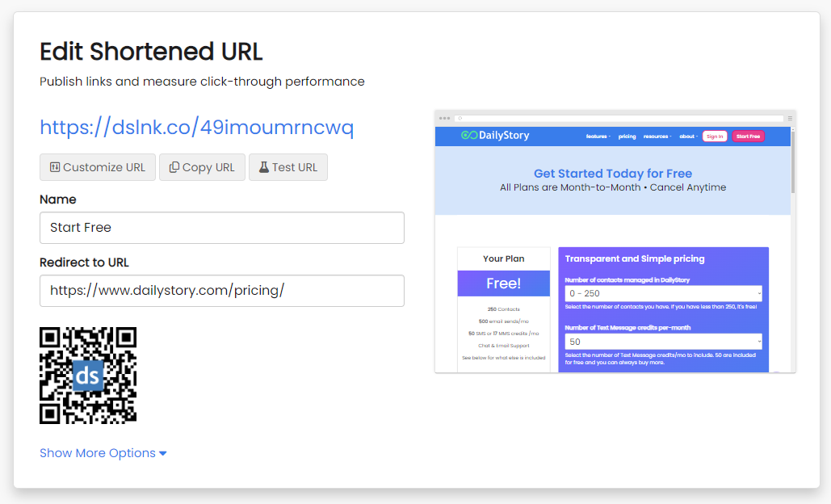Click the Test URL flask icon
This screenshot has width=831, height=504.
[263, 167]
